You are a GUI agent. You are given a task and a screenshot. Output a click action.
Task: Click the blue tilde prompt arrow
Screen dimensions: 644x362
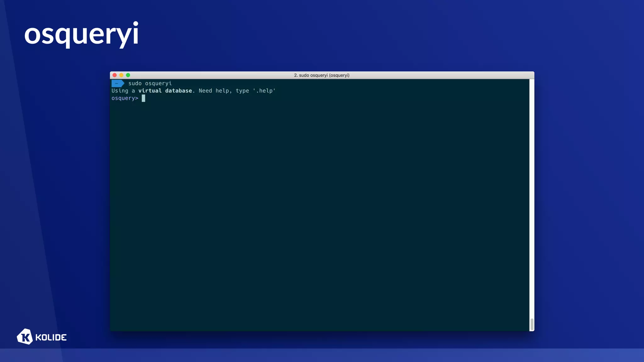pos(118,83)
